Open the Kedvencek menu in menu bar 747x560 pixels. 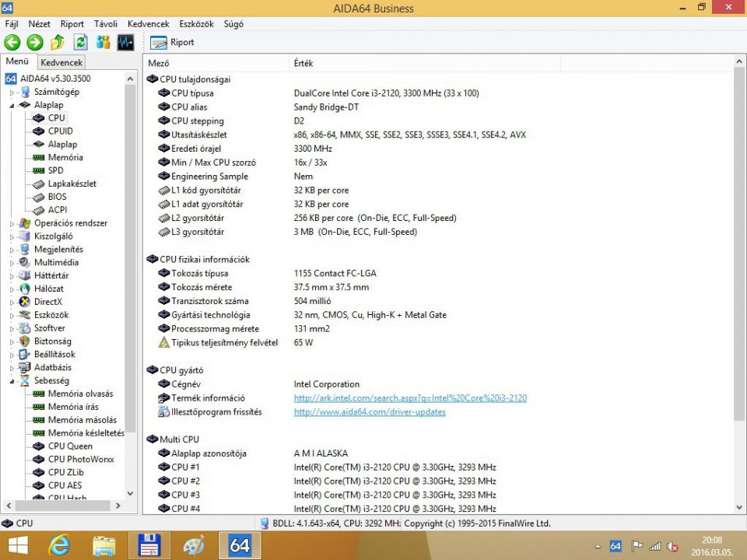pyautogui.click(x=148, y=24)
